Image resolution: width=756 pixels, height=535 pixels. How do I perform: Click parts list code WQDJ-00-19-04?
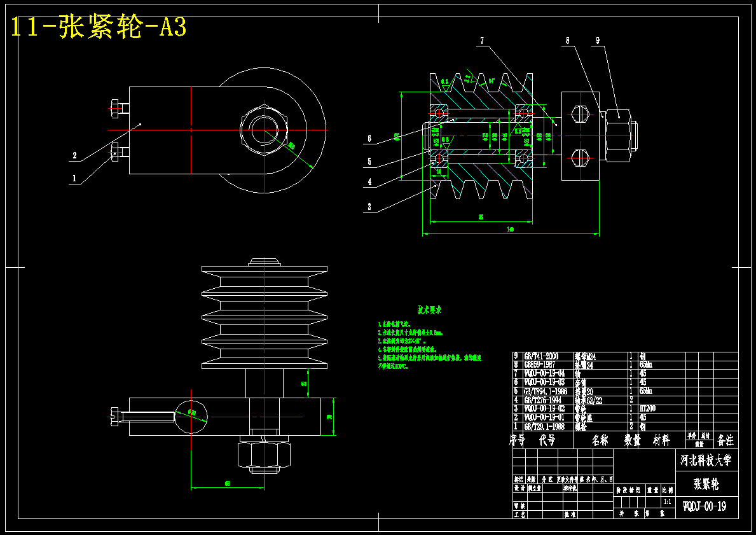pyautogui.click(x=544, y=374)
